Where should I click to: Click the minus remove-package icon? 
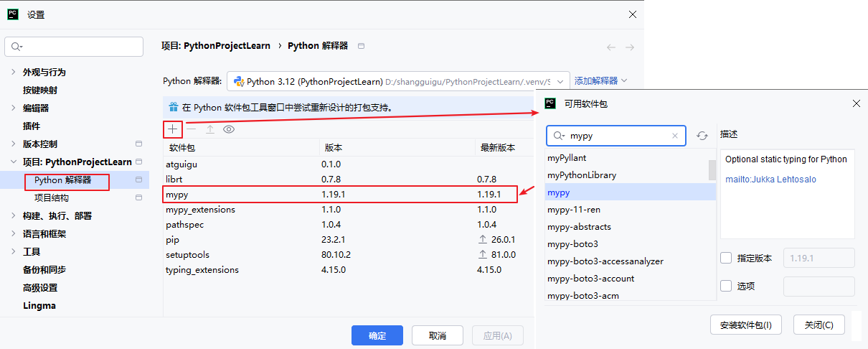tap(192, 129)
